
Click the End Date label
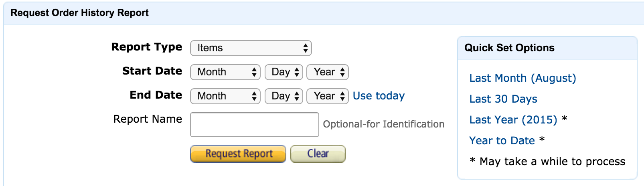pyautogui.click(x=156, y=95)
